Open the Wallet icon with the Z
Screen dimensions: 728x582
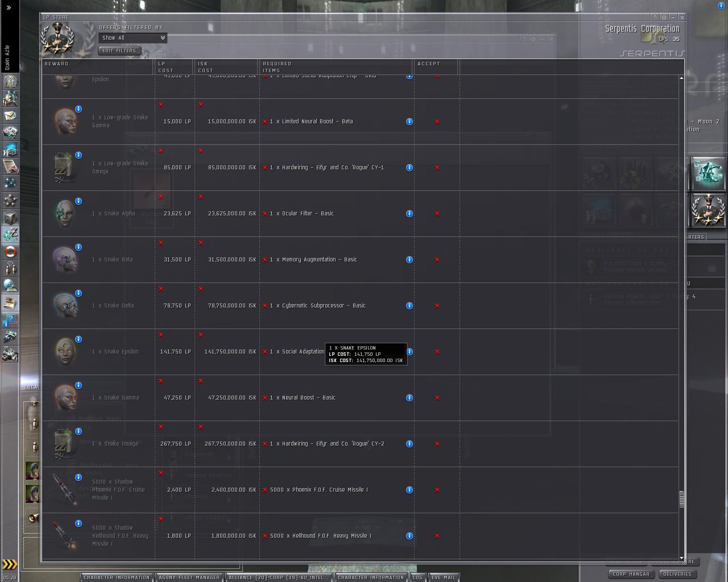10,235
